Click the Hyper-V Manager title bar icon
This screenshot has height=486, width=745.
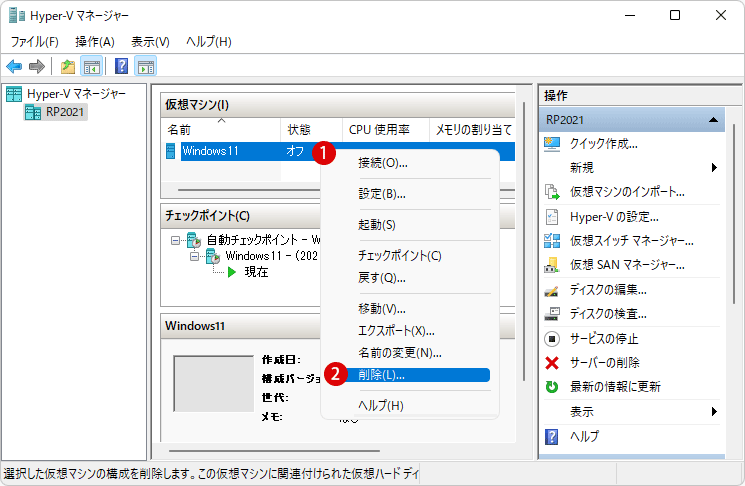tap(17, 15)
